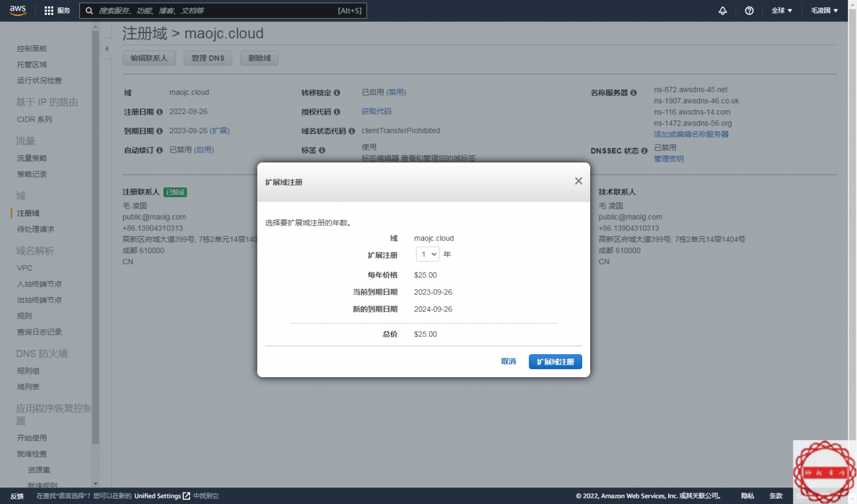Screen dimensions: 857x504
Task: Click the 获取代码 link
Action: 377,111
